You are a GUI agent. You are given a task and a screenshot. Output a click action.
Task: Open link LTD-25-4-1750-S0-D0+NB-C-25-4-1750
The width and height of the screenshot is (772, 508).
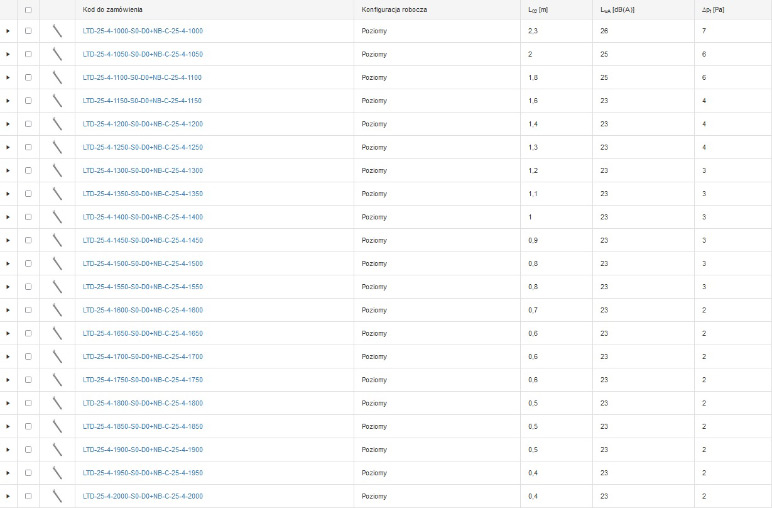[143, 380]
